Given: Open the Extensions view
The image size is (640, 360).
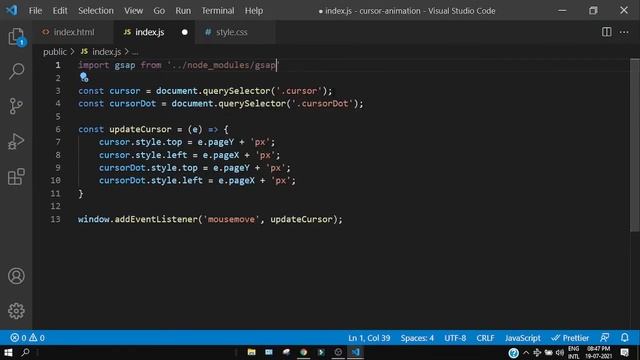Looking at the screenshot, I should 16,176.
